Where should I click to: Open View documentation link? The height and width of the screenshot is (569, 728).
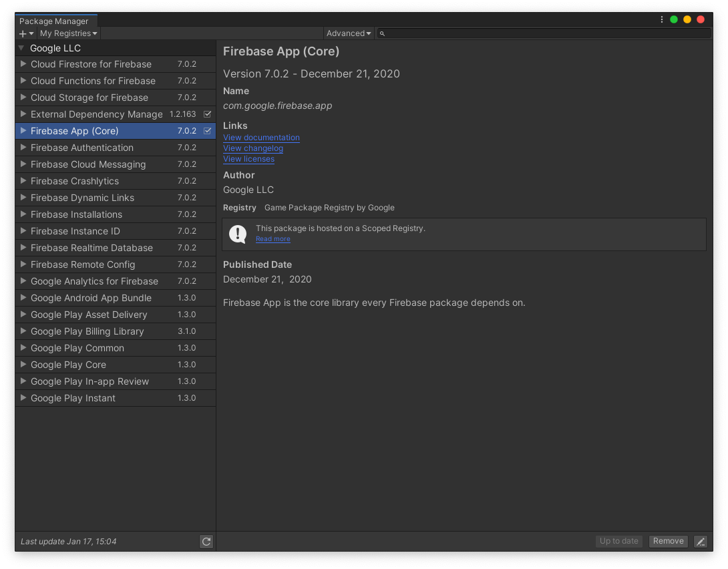click(261, 138)
